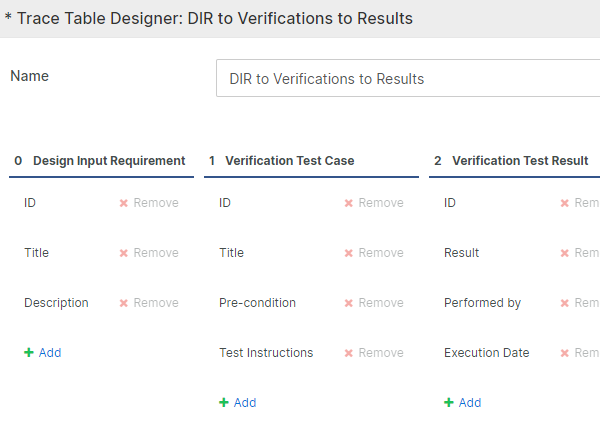This screenshot has width=600, height=440.
Task: Remove Description field from Design Input Requirement
Action: (148, 303)
